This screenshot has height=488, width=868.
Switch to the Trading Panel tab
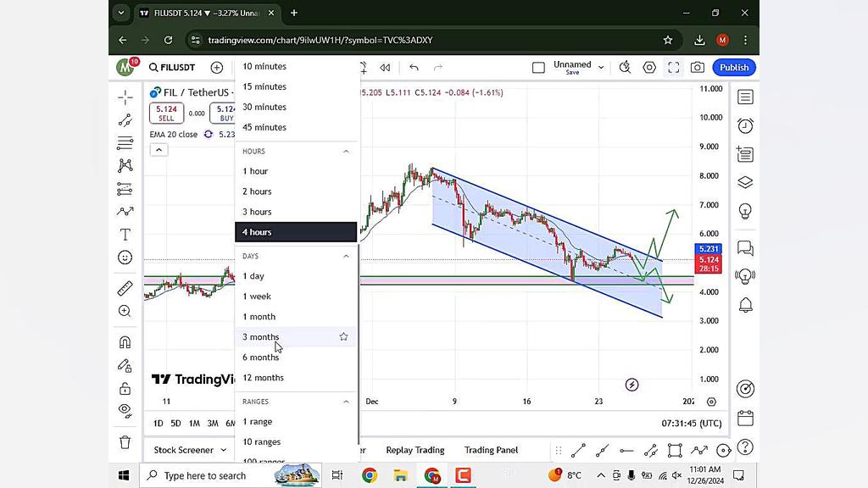pyautogui.click(x=491, y=450)
